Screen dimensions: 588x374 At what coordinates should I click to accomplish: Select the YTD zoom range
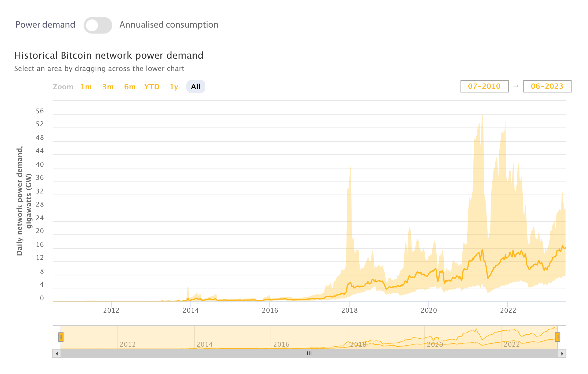click(152, 87)
